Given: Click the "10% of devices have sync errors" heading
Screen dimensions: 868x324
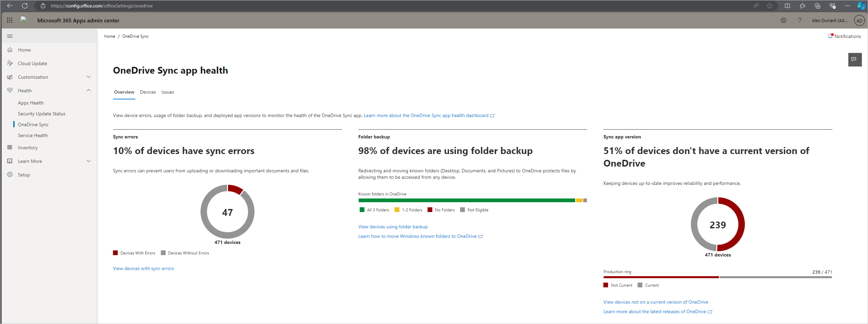Looking at the screenshot, I should pyautogui.click(x=184, y=151).
